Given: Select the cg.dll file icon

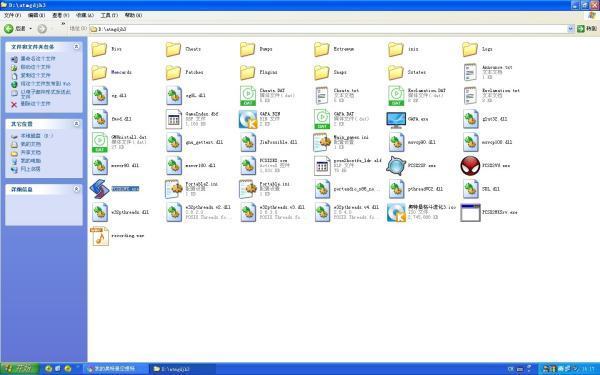Looking at the screenshot, I should (100, 95).
